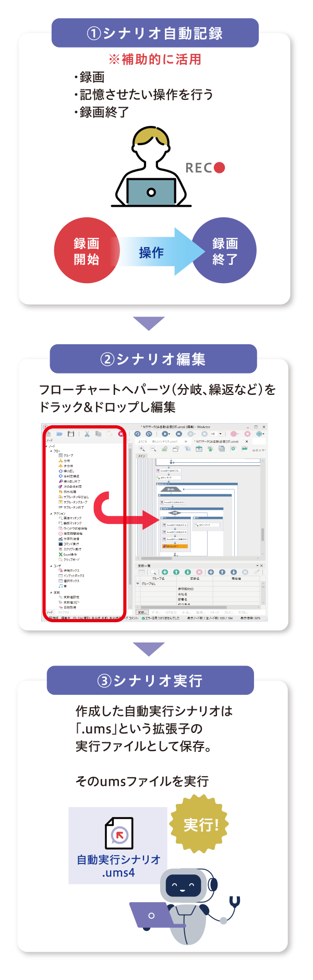Click the blue up arrow group icon
Image resolution: width=313 pixels, height=980 pixels.
tap(222, 572)
